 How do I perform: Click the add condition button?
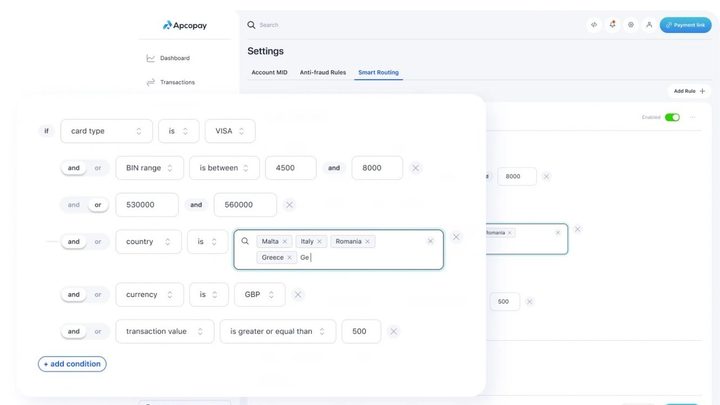click(x=72, y=364)
